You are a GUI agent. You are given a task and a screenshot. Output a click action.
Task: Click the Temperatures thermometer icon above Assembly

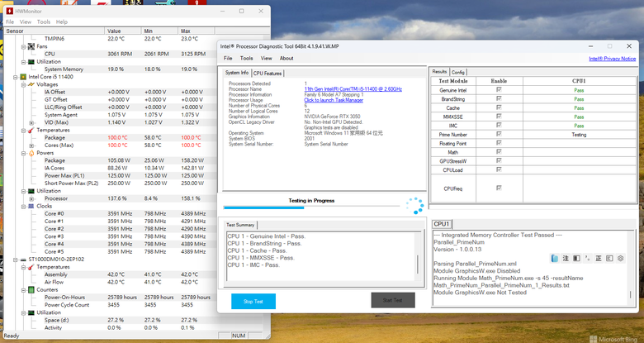click(x=31, y=267)
